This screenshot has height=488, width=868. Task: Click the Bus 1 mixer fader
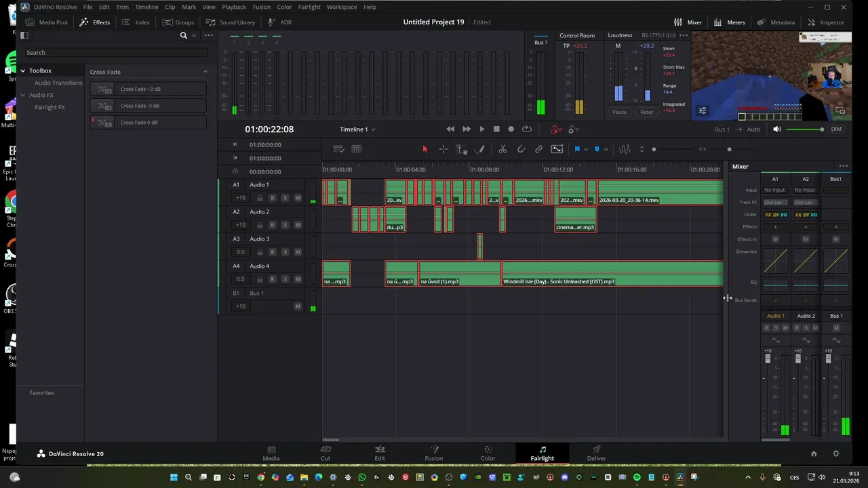[828, 359]
